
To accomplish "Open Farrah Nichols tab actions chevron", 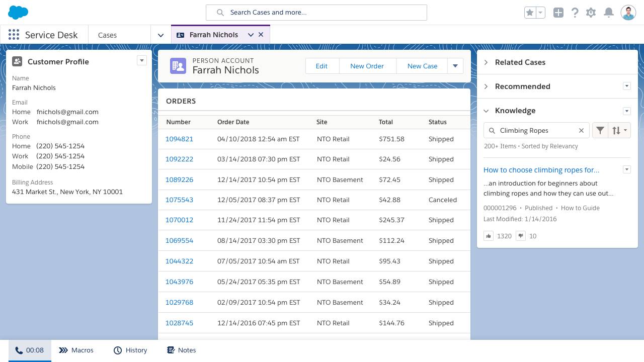I will (251, 35).
